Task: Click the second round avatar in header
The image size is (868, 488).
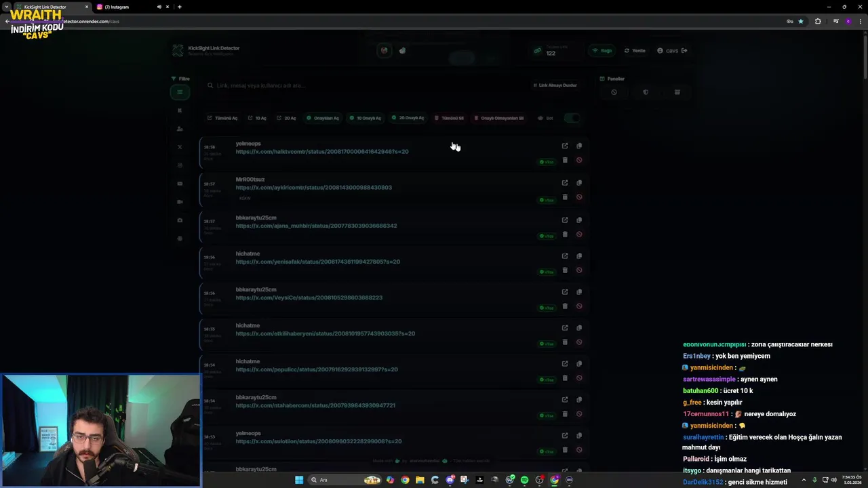Action: click(402, 51)
